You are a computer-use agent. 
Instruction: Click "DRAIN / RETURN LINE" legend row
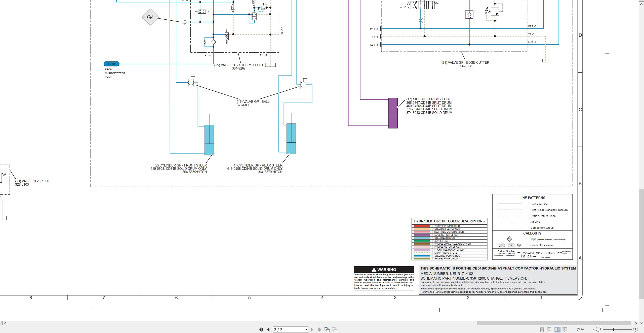click(x=449, y=253)
